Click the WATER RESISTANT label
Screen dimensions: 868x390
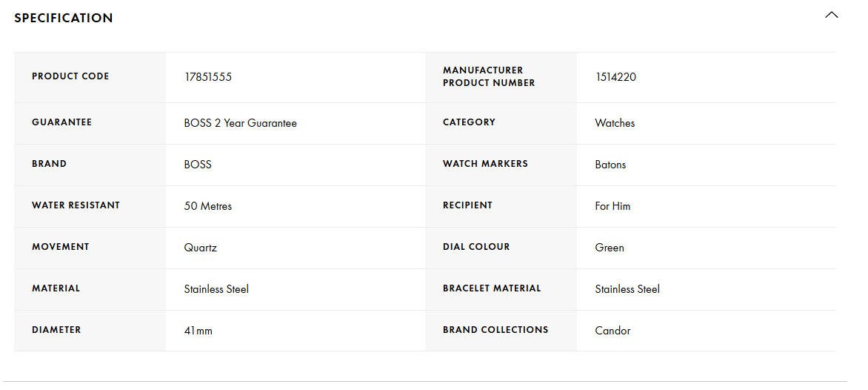[76, 205]
